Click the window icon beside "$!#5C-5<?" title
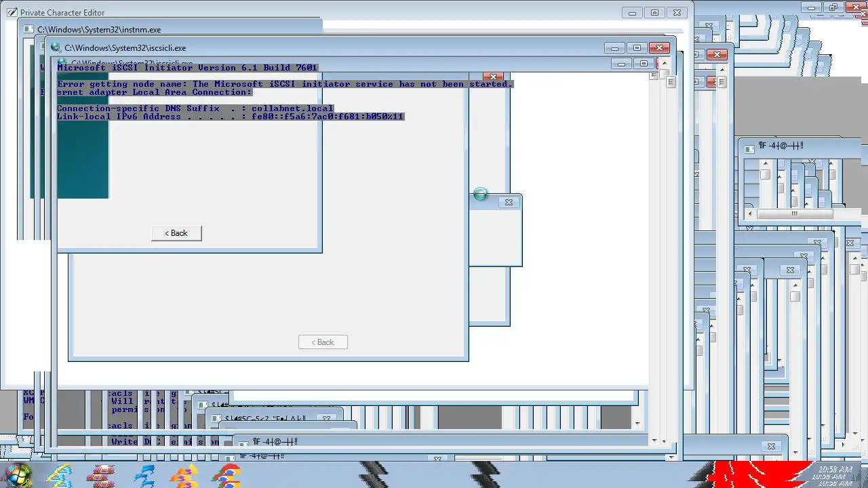 (217, 419)
